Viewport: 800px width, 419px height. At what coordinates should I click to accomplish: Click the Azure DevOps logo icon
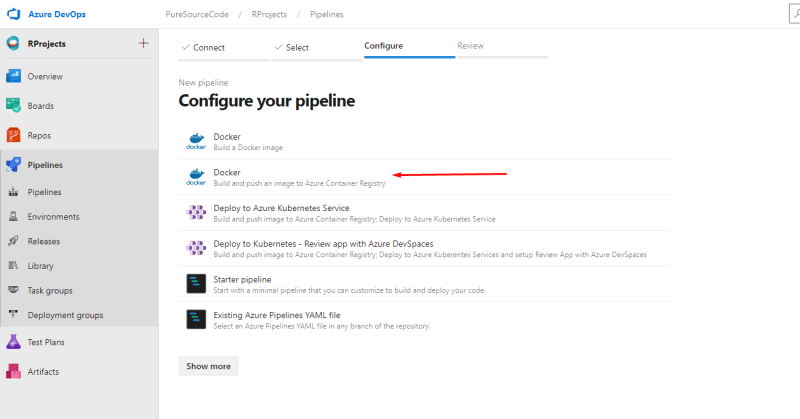(x=14, y=14)
